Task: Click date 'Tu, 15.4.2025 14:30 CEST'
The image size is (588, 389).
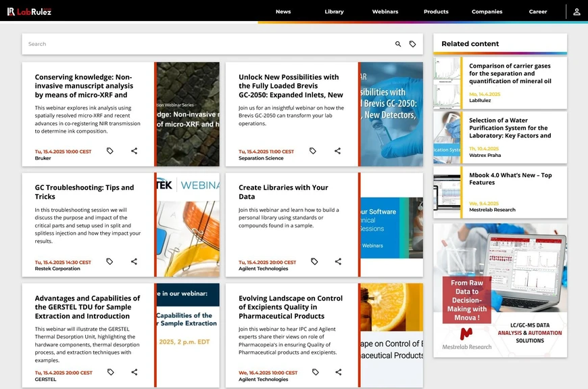Action: (63, 262)
